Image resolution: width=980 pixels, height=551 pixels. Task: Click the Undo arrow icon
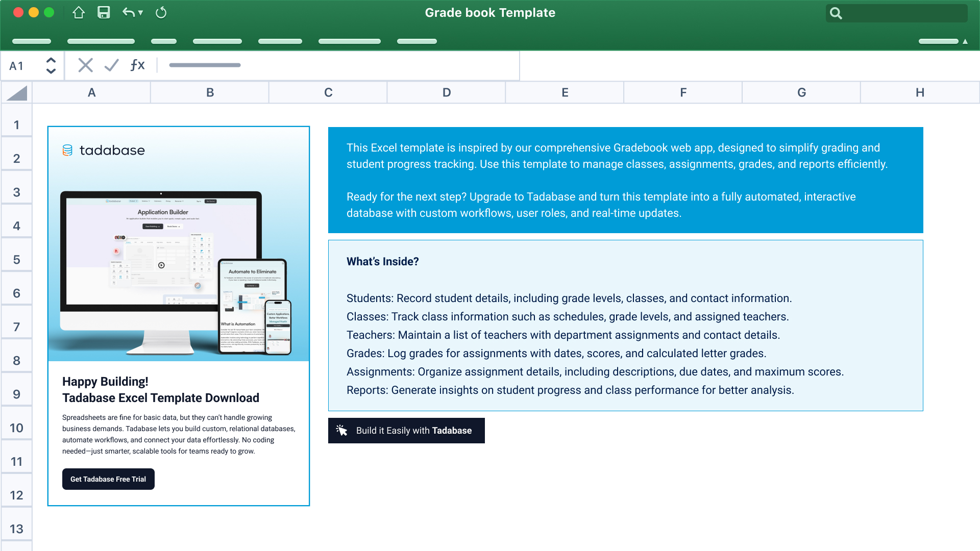(128, 13)
